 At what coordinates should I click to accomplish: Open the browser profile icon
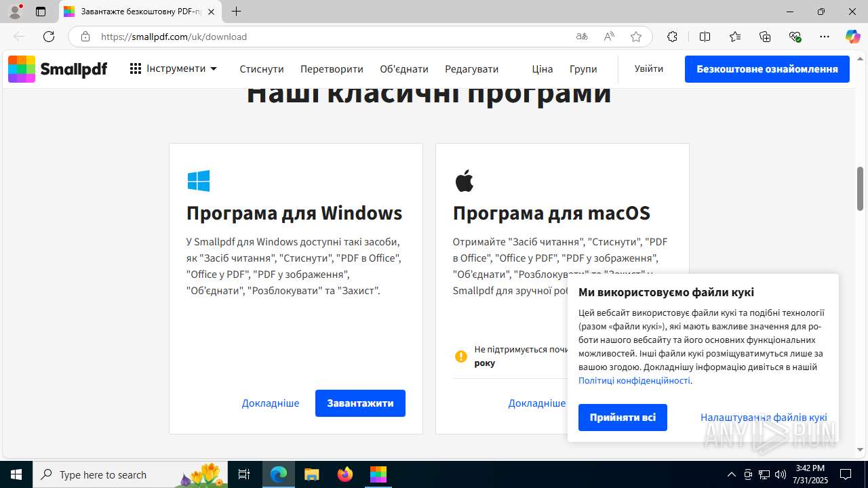(x=15, y=12)
